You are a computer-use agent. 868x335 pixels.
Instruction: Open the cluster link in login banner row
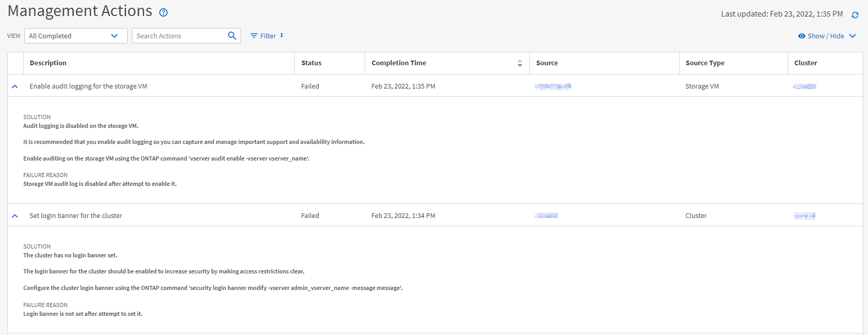(804, 216)
